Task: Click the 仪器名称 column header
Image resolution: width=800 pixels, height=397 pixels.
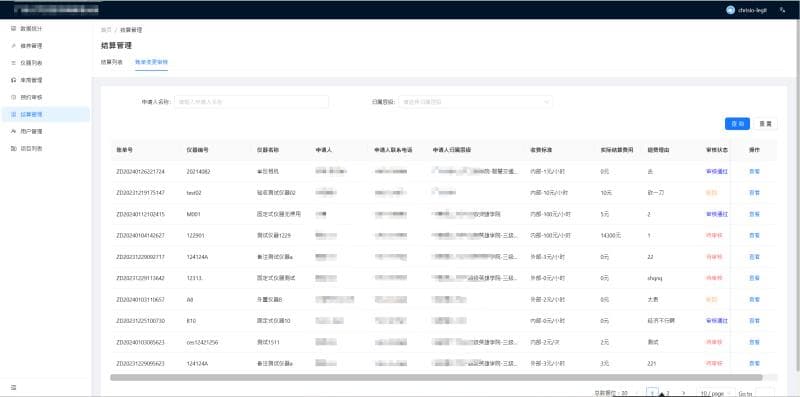Action: point(267,150)
